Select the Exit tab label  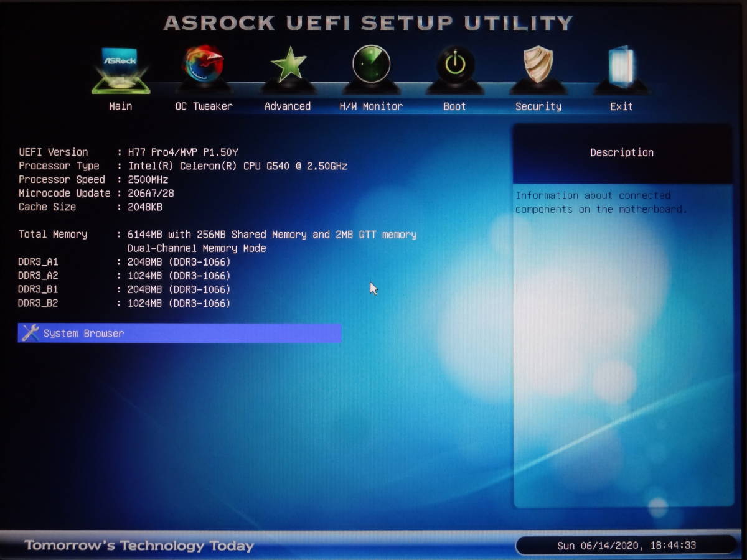click(x=621, y=106)
